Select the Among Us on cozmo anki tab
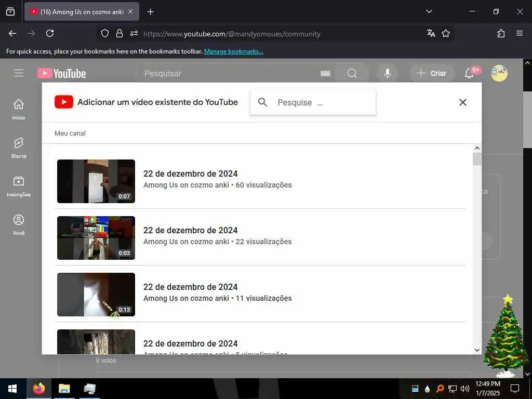This screenshot has height=399, width=532. tap(82, 11)
